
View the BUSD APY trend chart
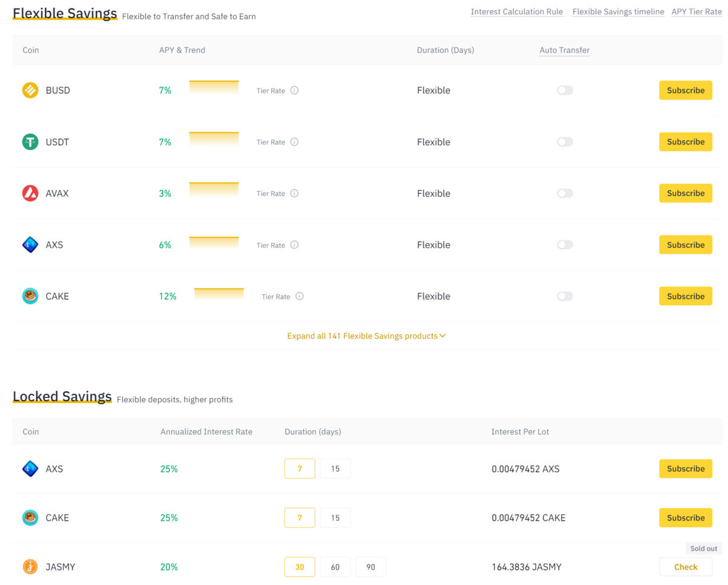[214, 88]
